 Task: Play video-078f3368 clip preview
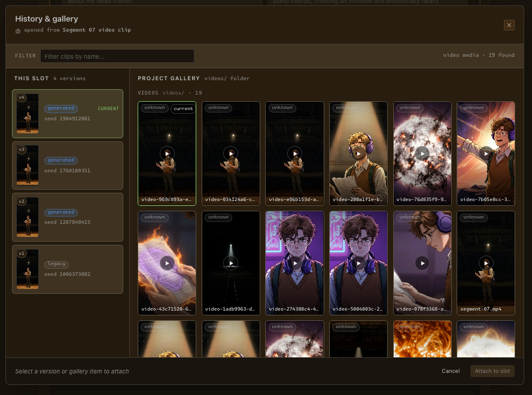click(422, 263)
